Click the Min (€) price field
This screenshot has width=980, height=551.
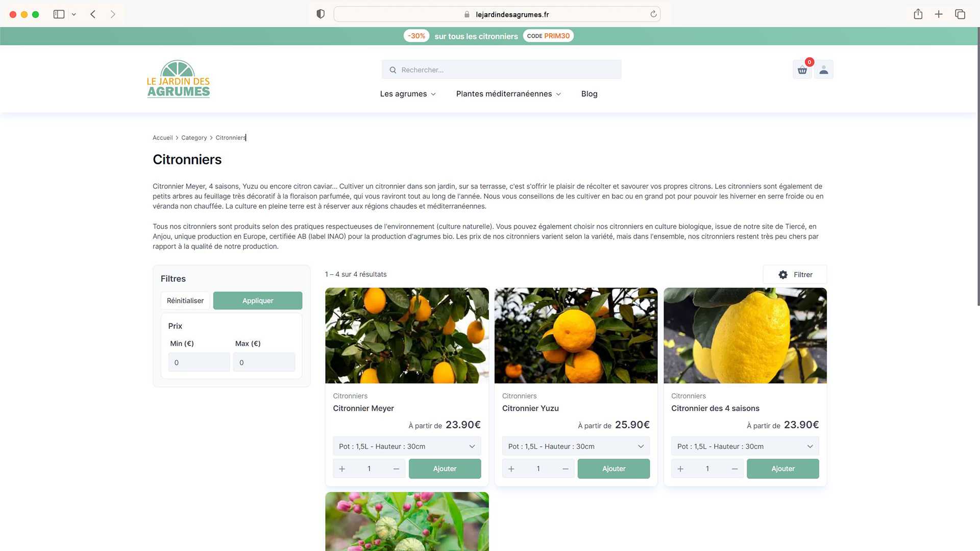[199, 363]
